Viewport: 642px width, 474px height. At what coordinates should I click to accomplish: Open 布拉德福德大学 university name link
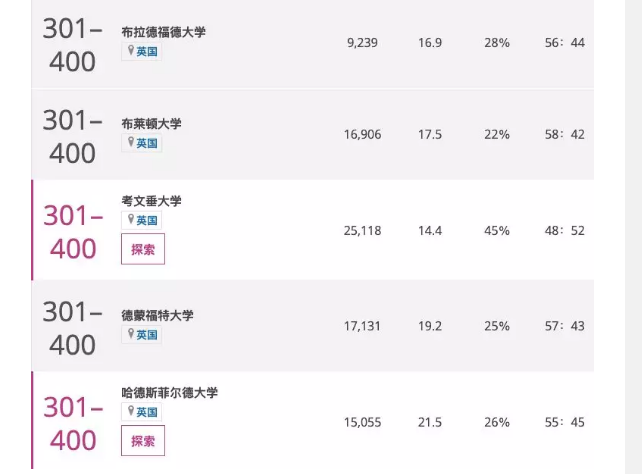coord(163,32)
